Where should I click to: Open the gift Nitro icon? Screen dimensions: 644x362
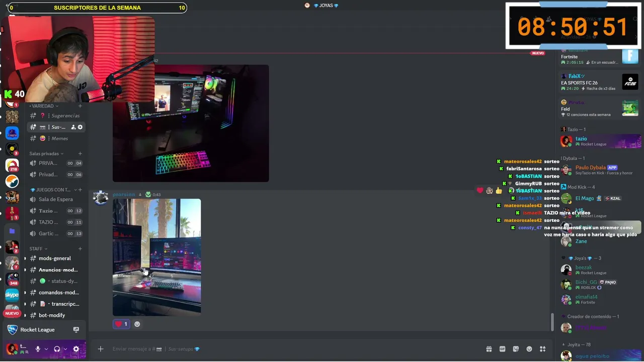click(x=489, y=349)
